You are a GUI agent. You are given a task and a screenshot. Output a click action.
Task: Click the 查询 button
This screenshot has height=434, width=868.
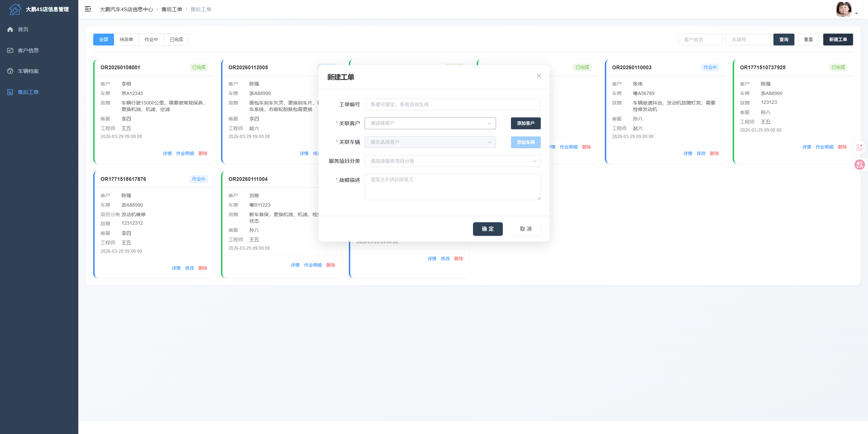click(784, 39)
